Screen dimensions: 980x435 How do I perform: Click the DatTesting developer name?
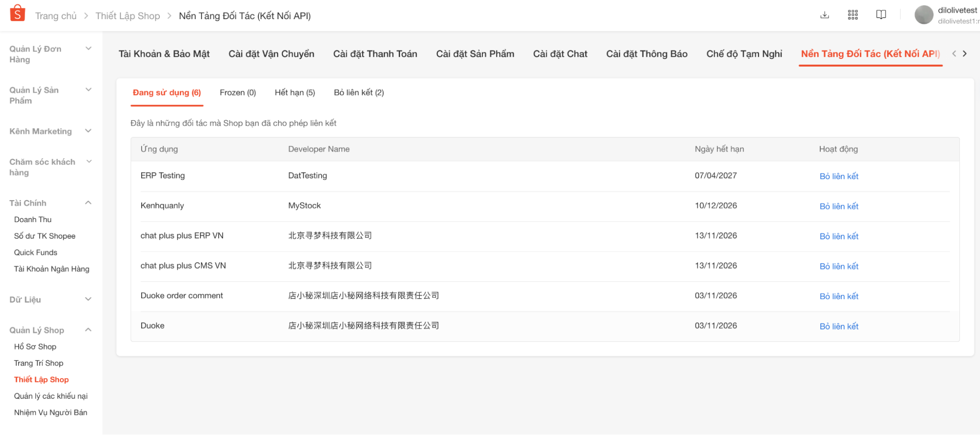tap(307, 176)
